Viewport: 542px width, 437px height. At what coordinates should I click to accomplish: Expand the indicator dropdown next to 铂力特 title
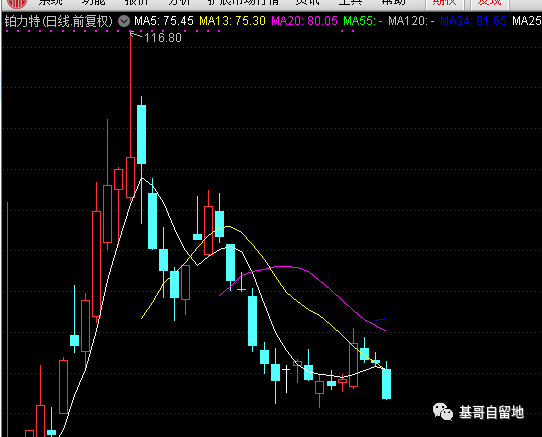click(x=124, y=21)
